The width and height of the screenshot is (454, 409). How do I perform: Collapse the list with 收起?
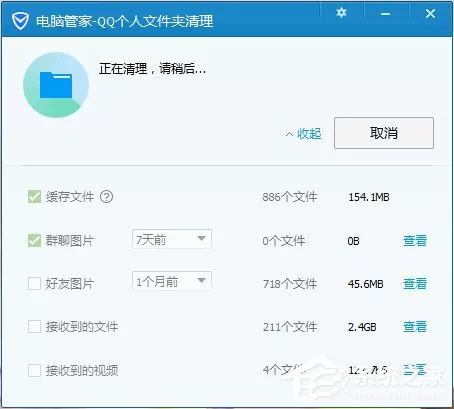[304, 134]
